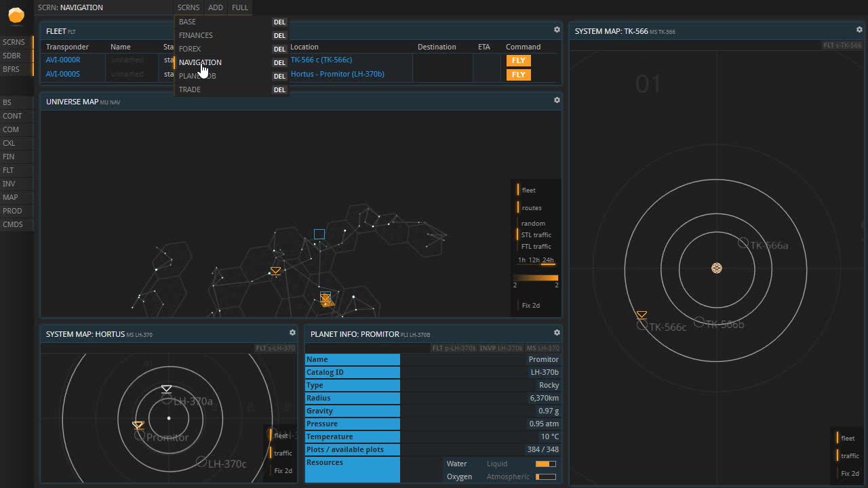
Task: Toggle traffic overlay in TK-566 system map
Action: tap(848, 456)
